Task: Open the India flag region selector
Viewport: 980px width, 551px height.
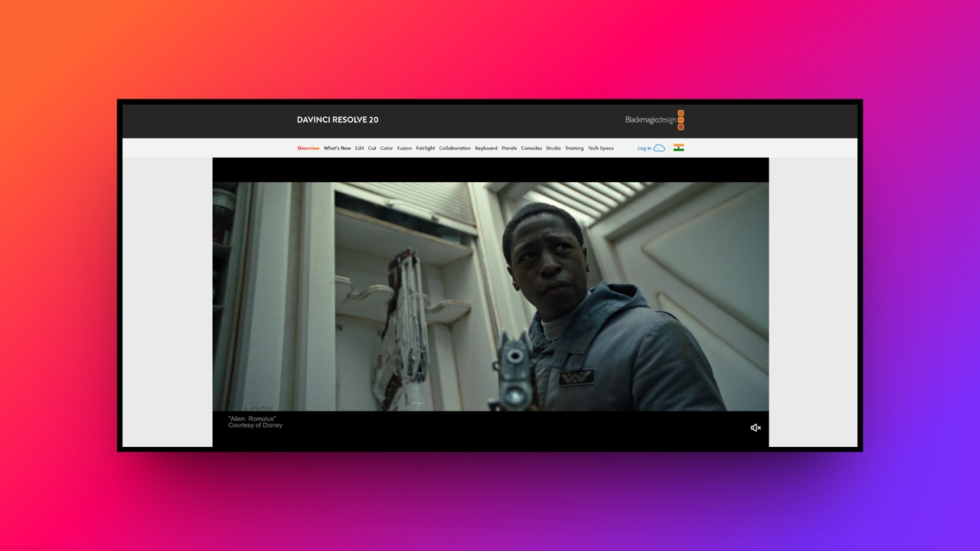Action: tap(678, 148)
